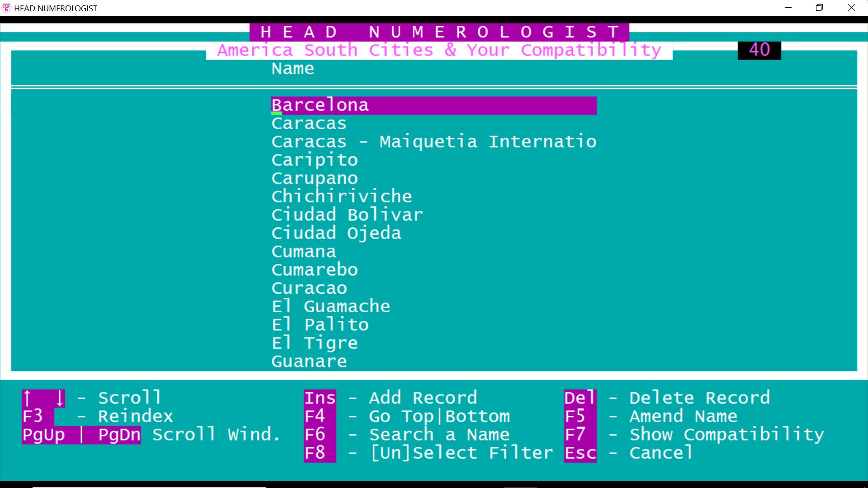Click the Name column header

[293, 69]
